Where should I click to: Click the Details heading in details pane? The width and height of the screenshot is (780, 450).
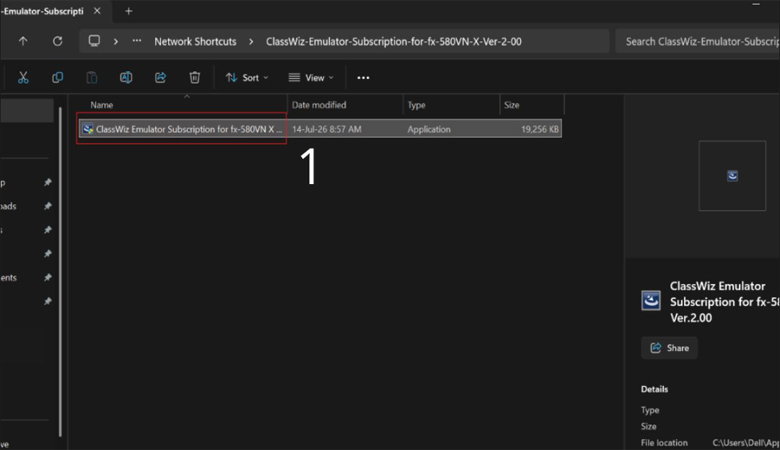pos(654,389)
